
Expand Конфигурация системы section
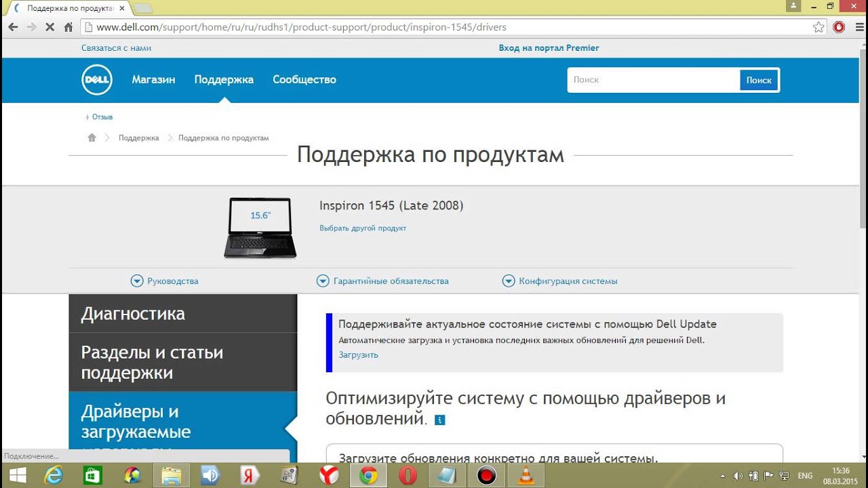click(559, 281)
